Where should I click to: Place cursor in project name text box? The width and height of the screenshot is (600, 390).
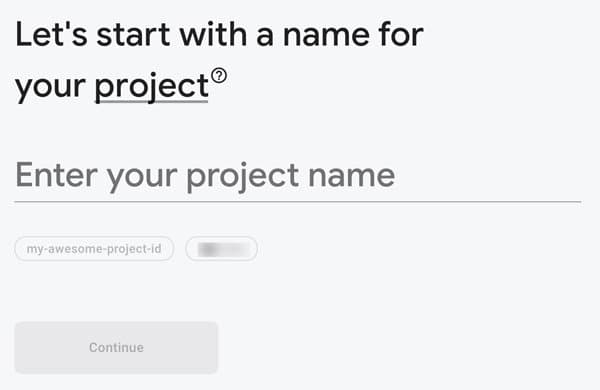coord(298,176)
